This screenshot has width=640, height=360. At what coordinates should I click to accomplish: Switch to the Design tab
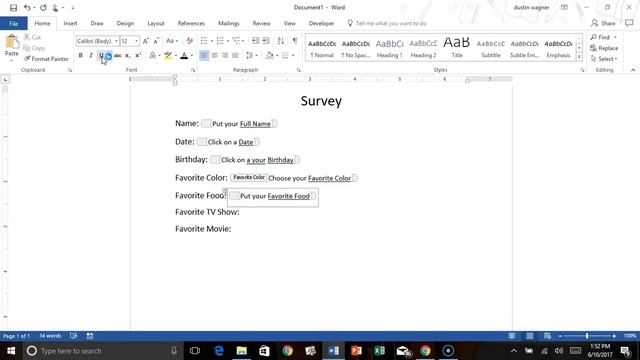(x=125, y=23)
